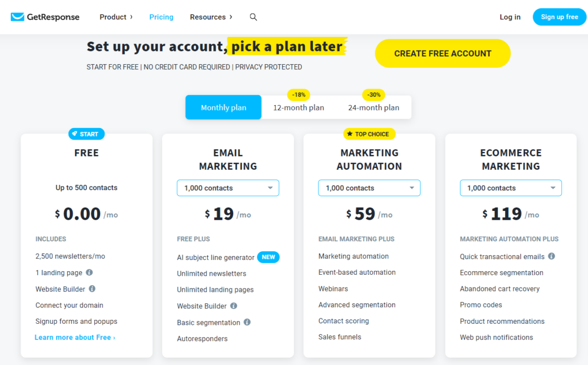
Task: Open the search icon in the navbar
Action: [x=253, y=17]
